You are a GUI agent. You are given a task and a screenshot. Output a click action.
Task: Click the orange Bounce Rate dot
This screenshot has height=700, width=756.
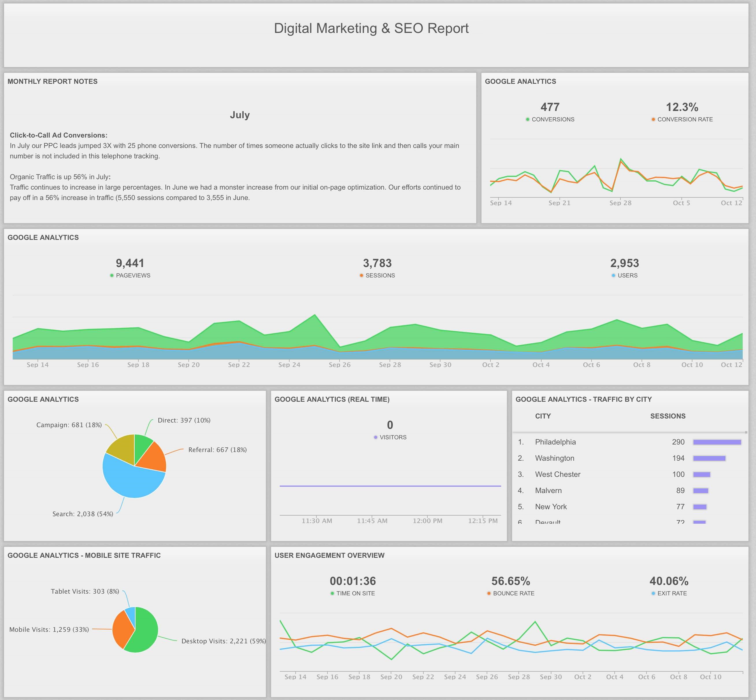[489, 593]
